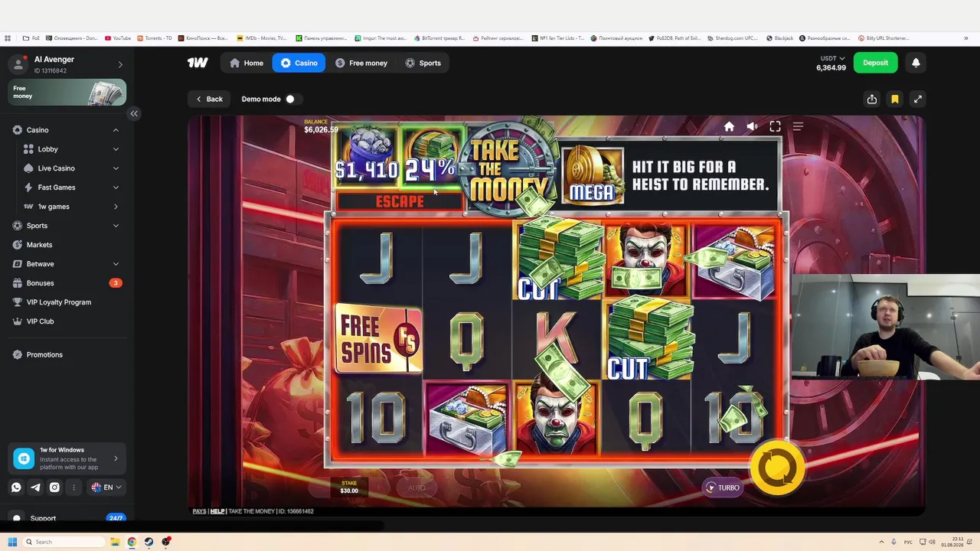Expand the Sports section in the sidebar
Viewport: 980px width, 551px height.
(x=116, y=226)
